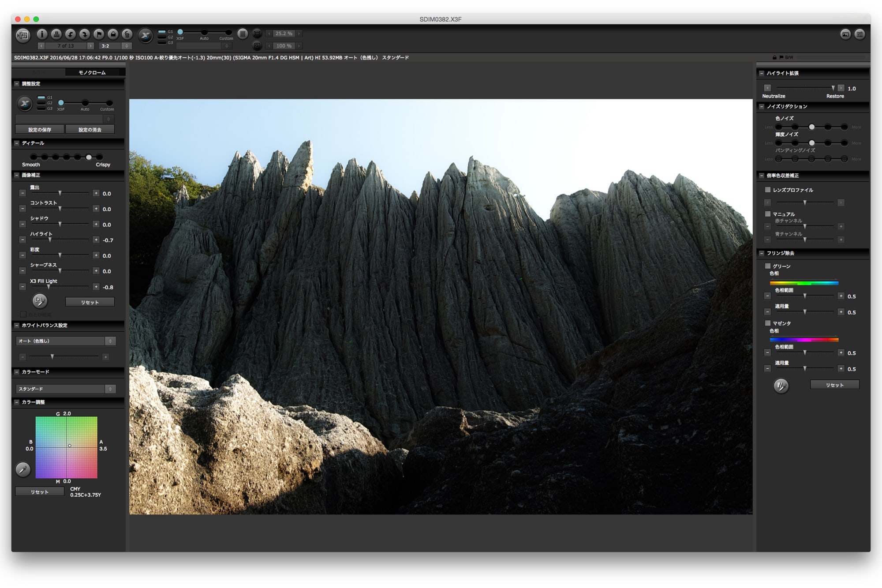Open the color mode スタンダード dropdown
Viewport: 882px width, 588px height.
point(66,389)
